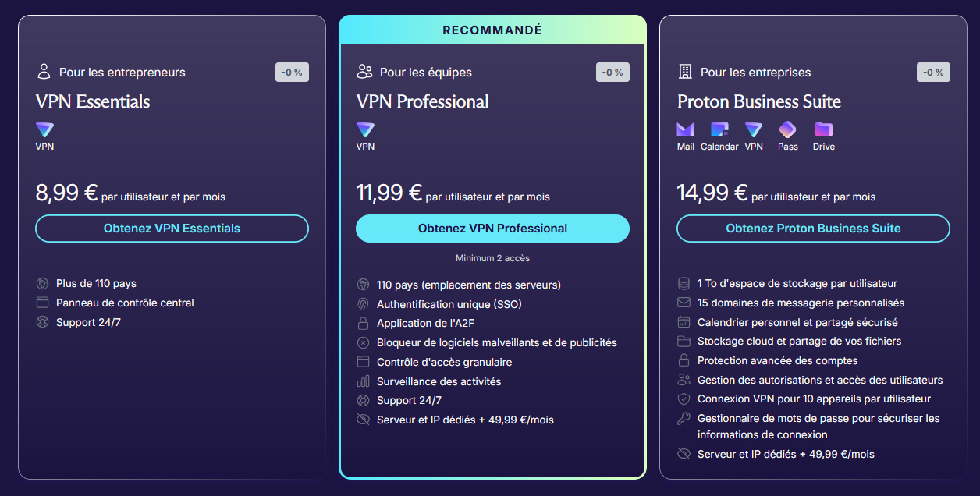Click the bar chart icon beside Surveillance des activités
Image resolution: width=980 pixels, height=496 pixels.
[363, 381]
